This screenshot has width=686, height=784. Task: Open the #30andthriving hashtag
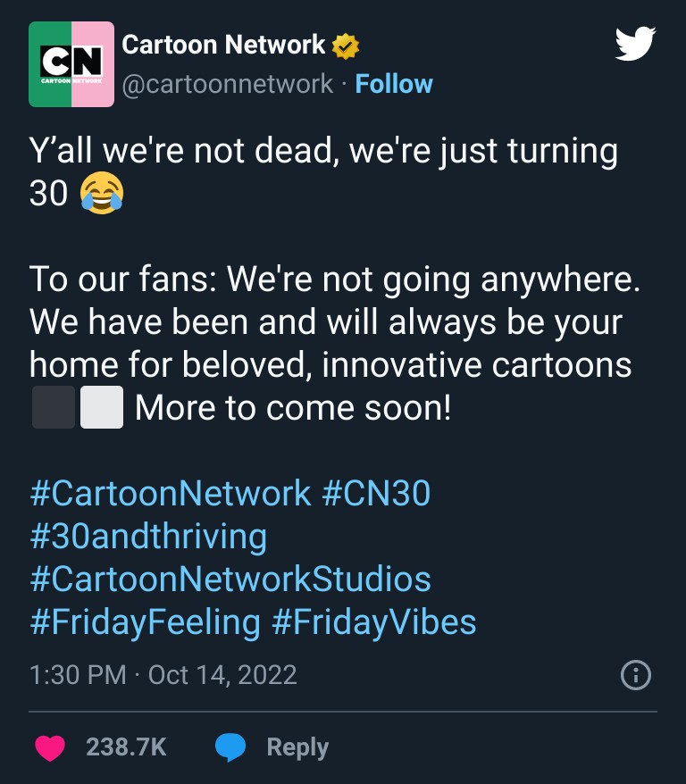click(x=148, y=536)
